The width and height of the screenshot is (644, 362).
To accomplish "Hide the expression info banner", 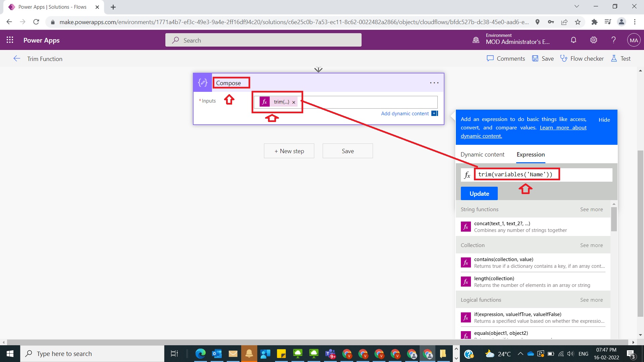I will coord(604,120).
